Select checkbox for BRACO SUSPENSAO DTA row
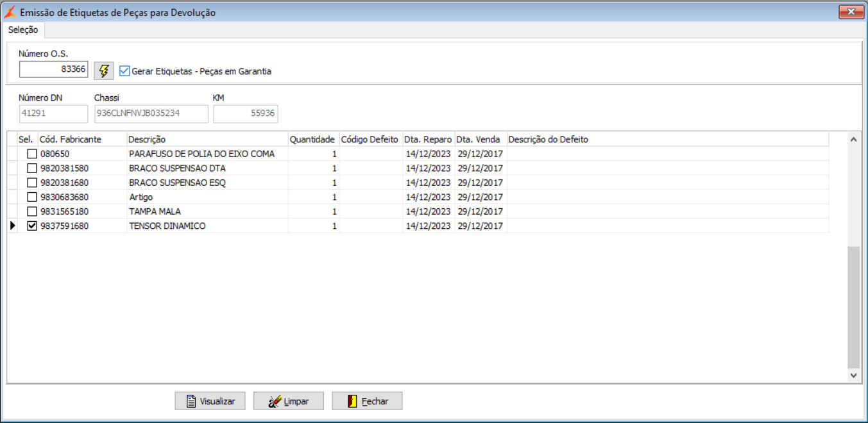This screenshot has width=868, height=423. pos(31,168)
